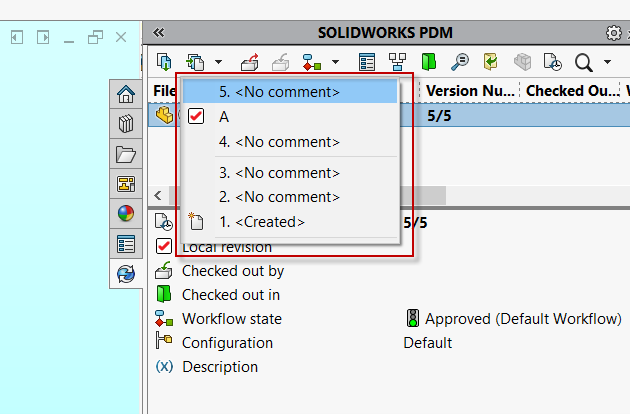Click the 5/5 version cell in file row
Viewport: 630px width, 414px height.
(439, 116)
